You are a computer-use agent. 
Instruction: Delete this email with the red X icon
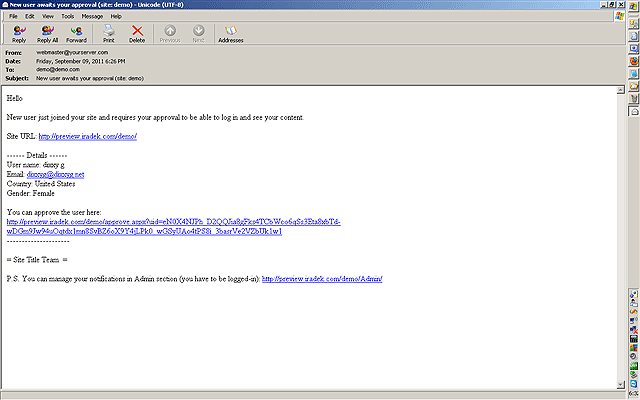click(x=137, y=34)
